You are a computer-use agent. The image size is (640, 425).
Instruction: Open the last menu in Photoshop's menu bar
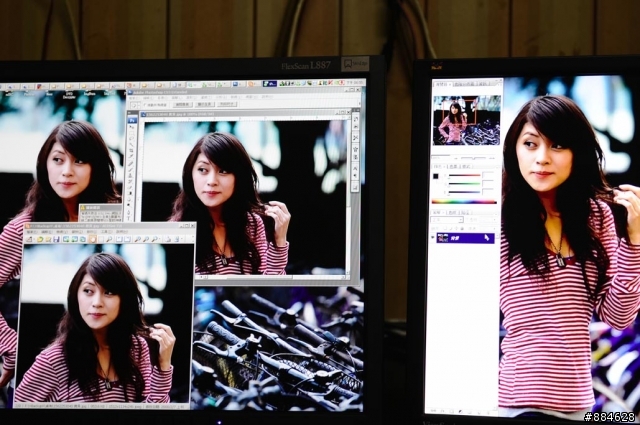267,97
